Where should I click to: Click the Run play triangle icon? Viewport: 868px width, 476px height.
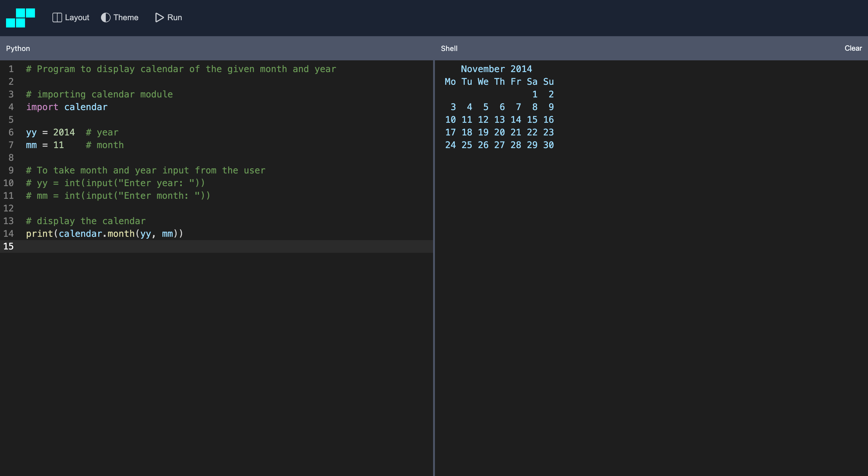pyautogui.click(x=159, y=17)
